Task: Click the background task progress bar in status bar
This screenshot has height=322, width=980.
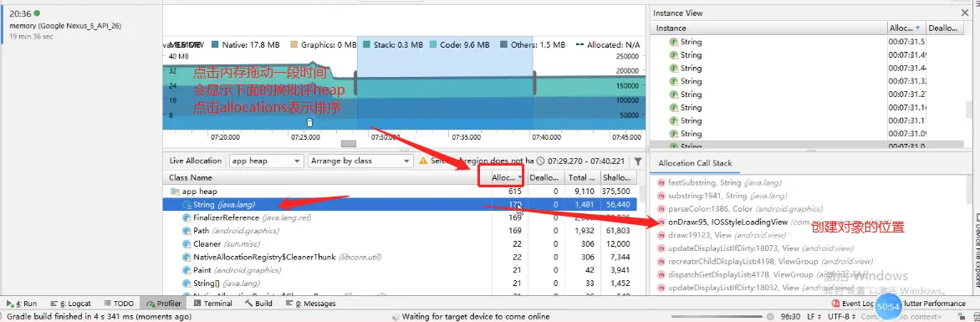Action: [x=716, y=317]
